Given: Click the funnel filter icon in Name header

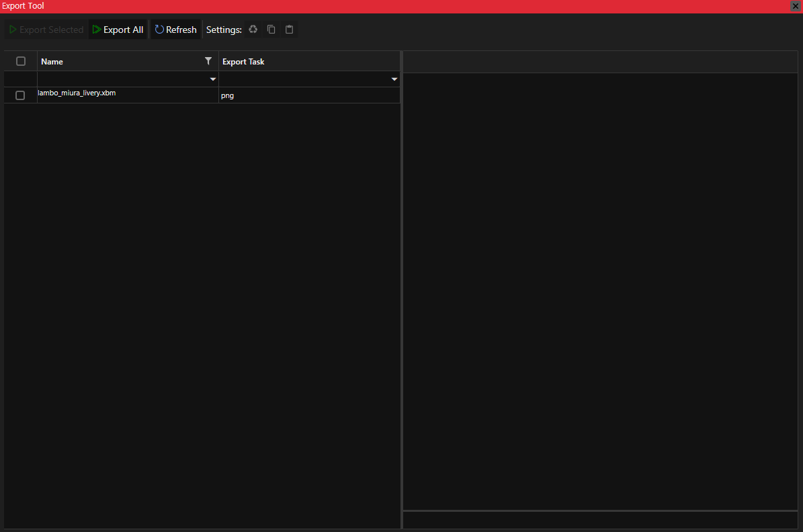Looking at the screenshot, I should [x=208, y=61].
